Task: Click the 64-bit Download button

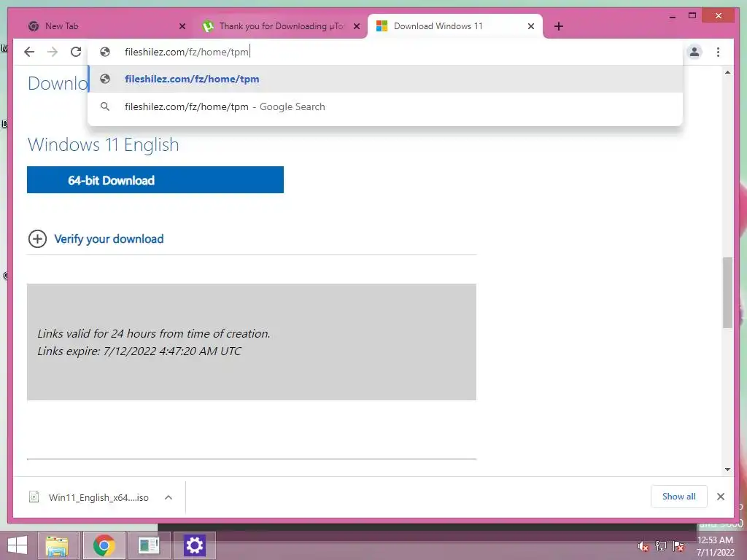Action: (155, 180)
